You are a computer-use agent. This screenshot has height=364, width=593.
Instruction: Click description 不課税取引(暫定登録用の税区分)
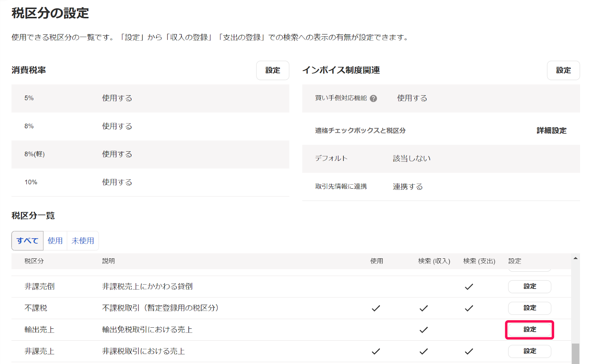point(160,308)
